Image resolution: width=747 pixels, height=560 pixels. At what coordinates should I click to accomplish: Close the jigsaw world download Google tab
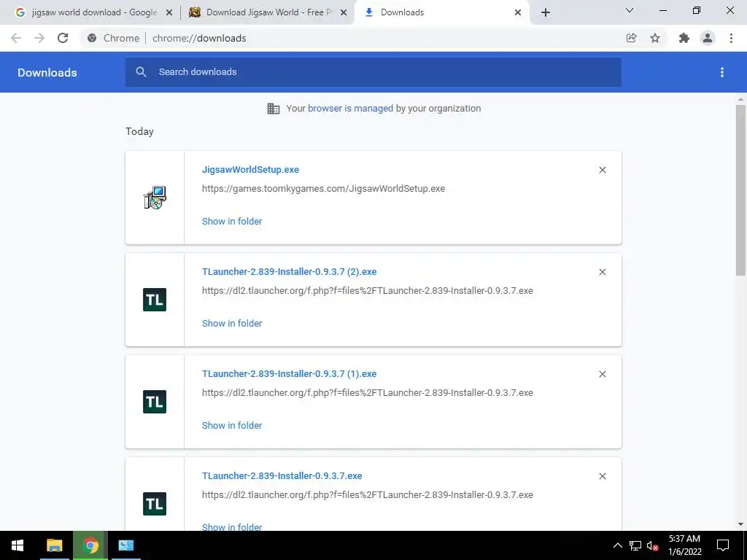169,12
